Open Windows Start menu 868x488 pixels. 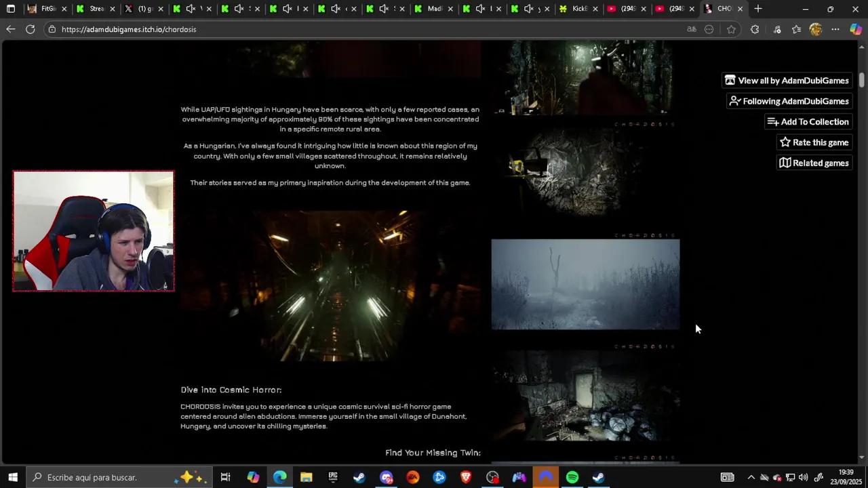tap(12, 477)
